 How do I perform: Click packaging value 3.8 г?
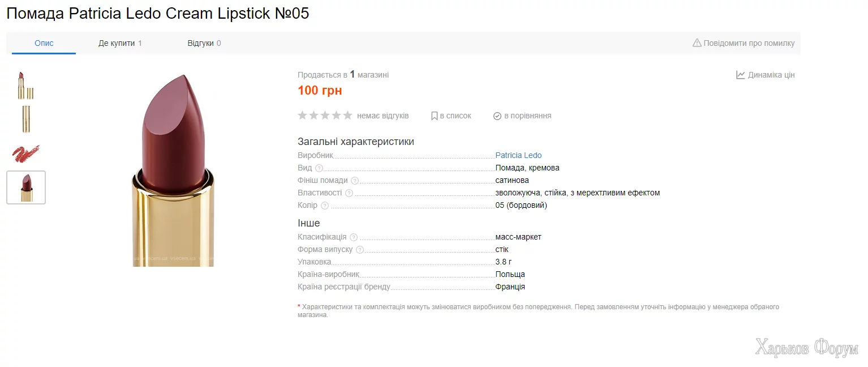click(503, 262)
